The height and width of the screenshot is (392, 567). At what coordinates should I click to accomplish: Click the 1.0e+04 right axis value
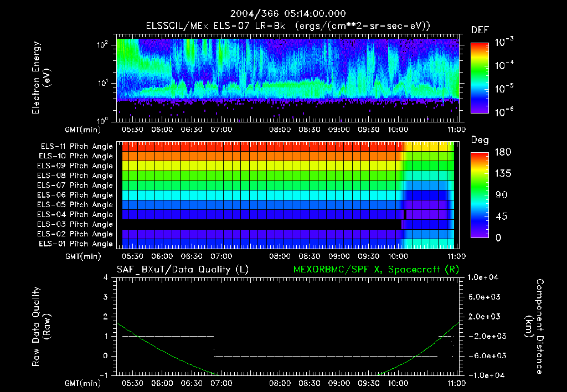pos(483,278)
